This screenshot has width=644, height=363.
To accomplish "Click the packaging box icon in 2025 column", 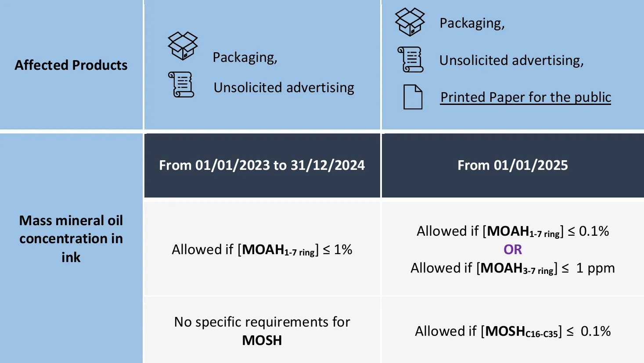I will (x=410, y=22).
